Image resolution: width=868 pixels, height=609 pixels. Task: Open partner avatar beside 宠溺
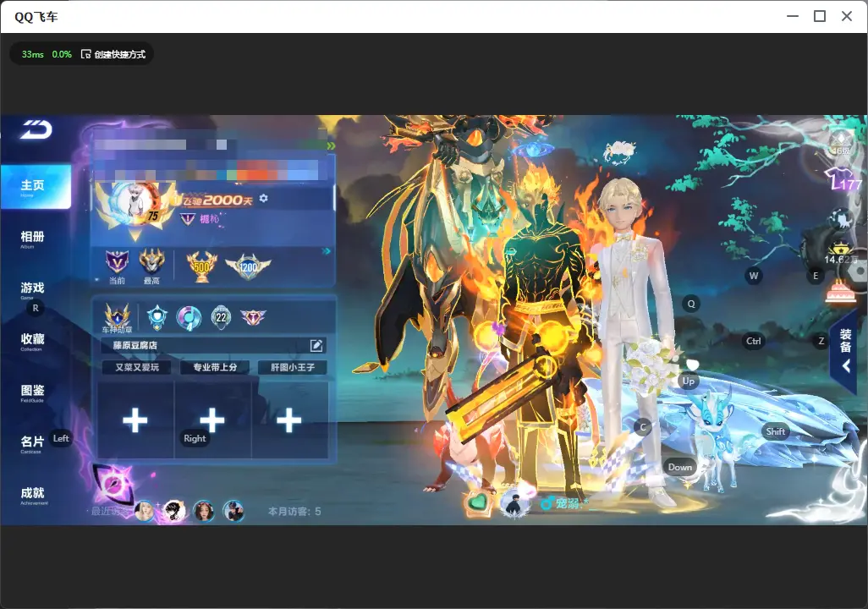(x=515, y=504)
